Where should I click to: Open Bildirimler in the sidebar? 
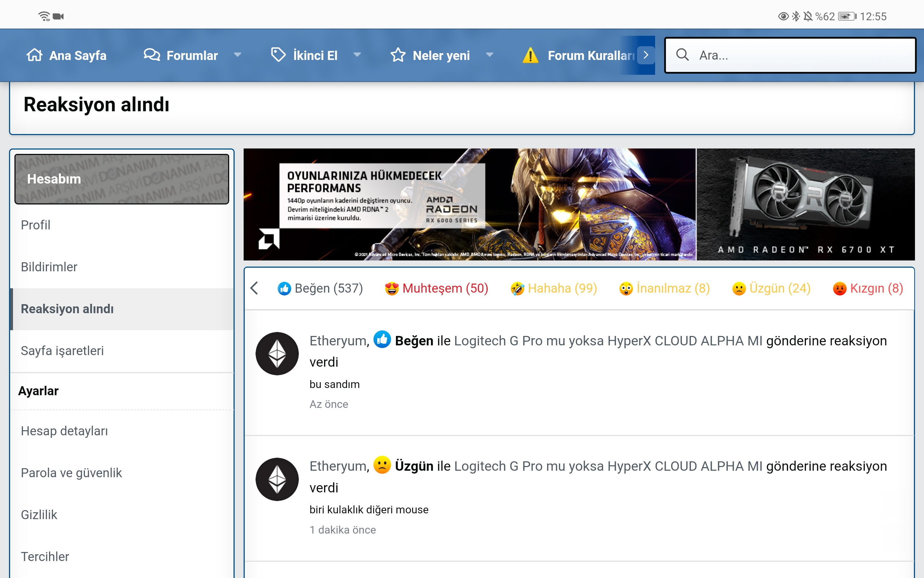click(122, 267)
